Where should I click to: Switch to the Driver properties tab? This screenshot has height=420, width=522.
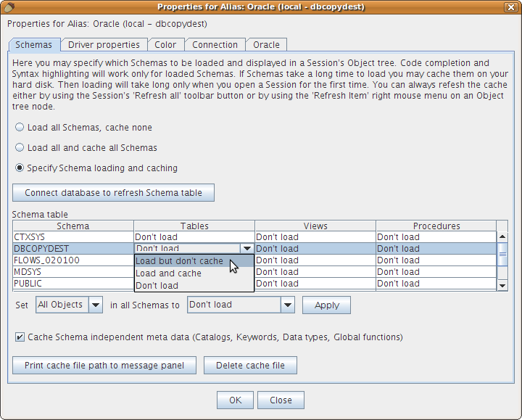point(104,45)
